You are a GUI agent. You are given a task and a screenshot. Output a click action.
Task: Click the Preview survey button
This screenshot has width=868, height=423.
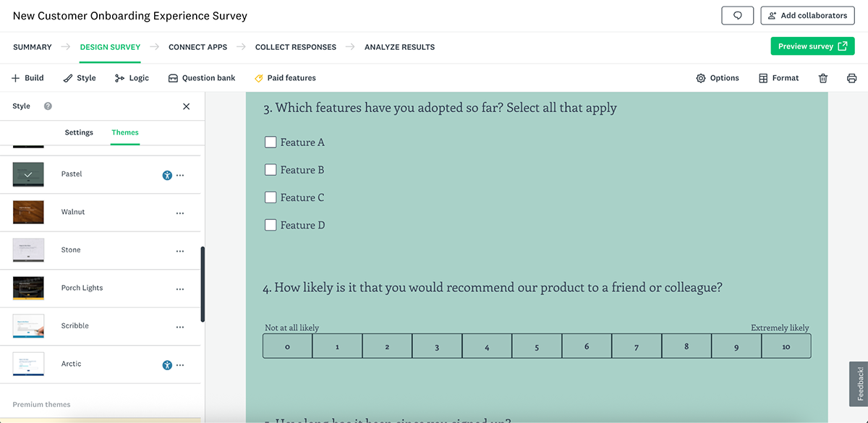[x=812, y=46]
